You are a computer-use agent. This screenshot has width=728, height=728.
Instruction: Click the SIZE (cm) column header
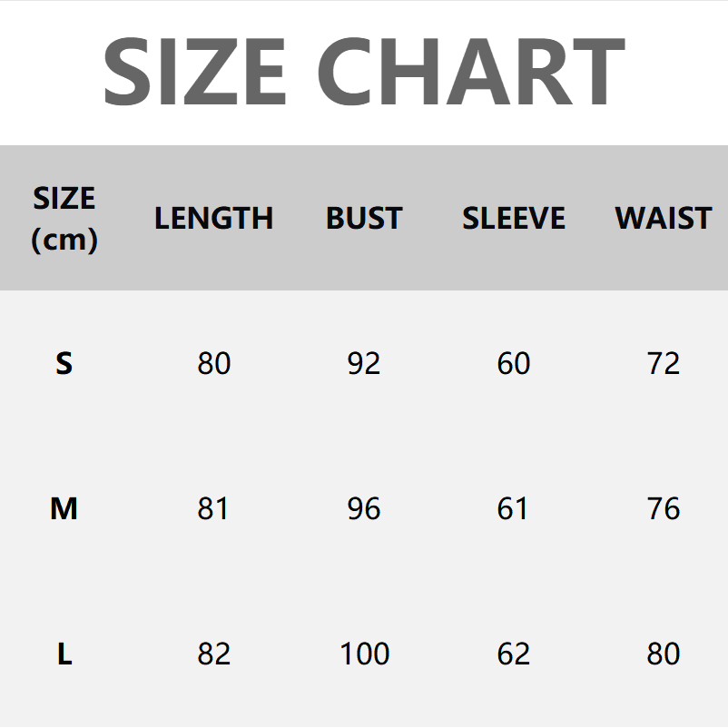tap(64, 218)
